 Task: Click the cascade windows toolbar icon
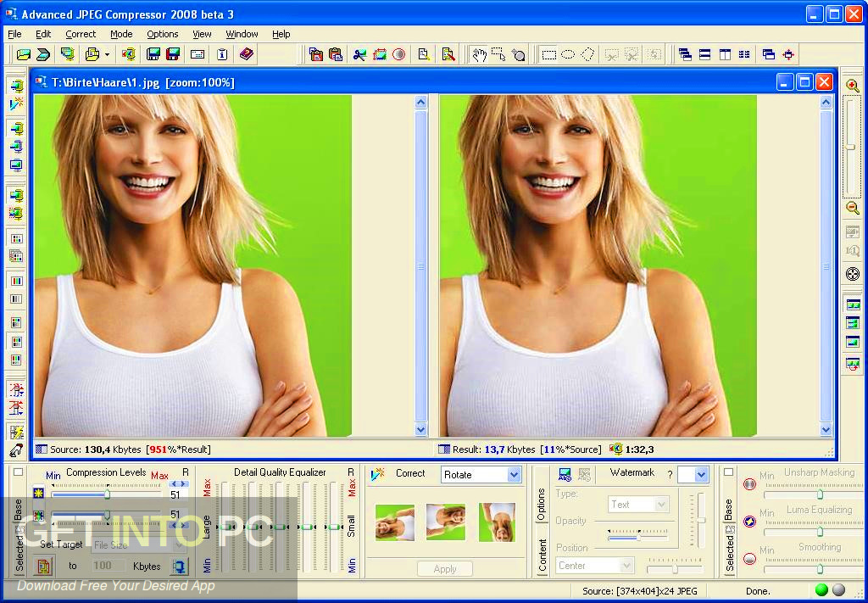click(x=685, y=54)
